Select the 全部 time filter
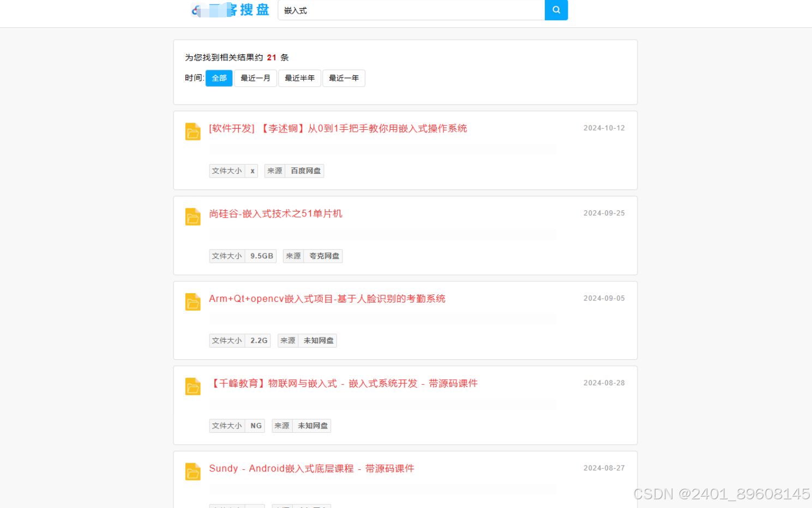 [218, 78]
